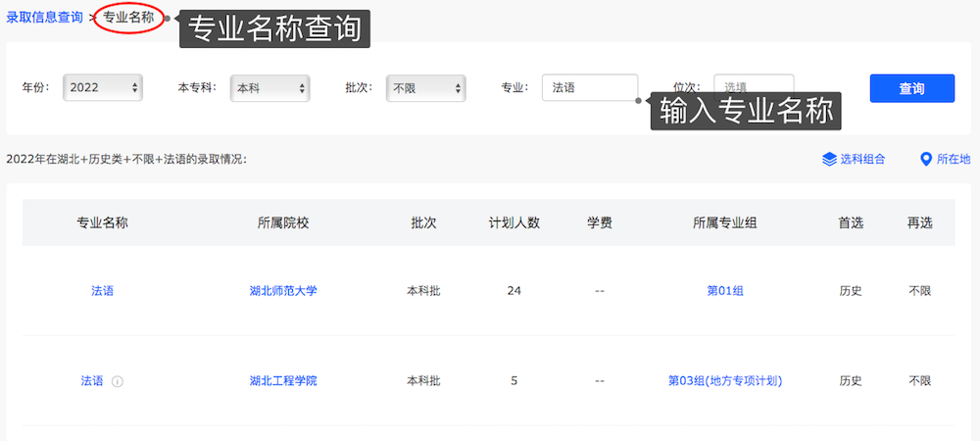The image size is (980, 441).
Task: Open the 年份 dropdown showing 2022
Action: [x=103, y=88]
